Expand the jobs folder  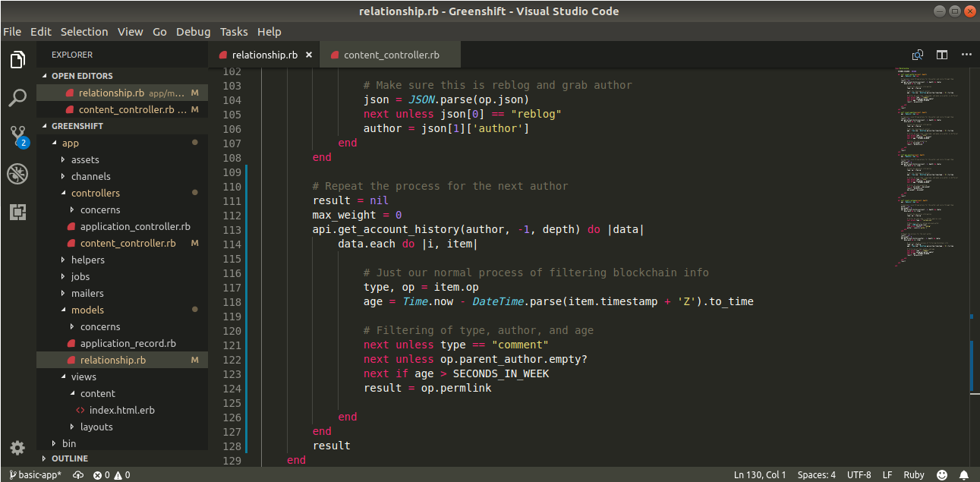tap(122, 276)
